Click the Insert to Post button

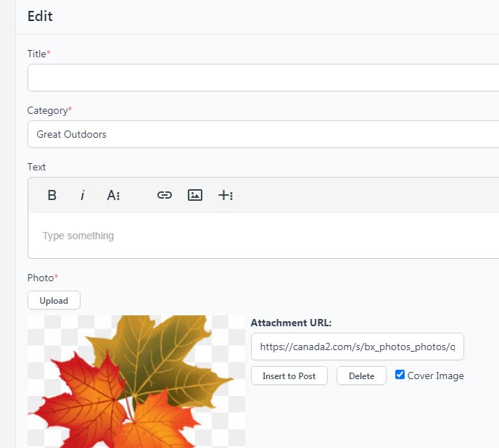tap(289, 376)
